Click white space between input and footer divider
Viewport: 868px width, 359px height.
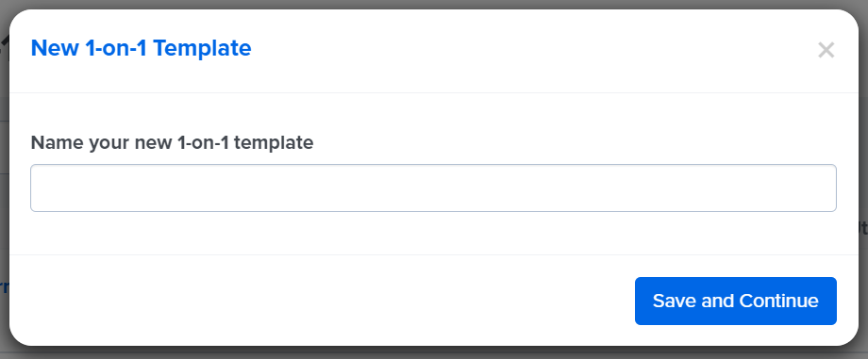pos(433,233)
